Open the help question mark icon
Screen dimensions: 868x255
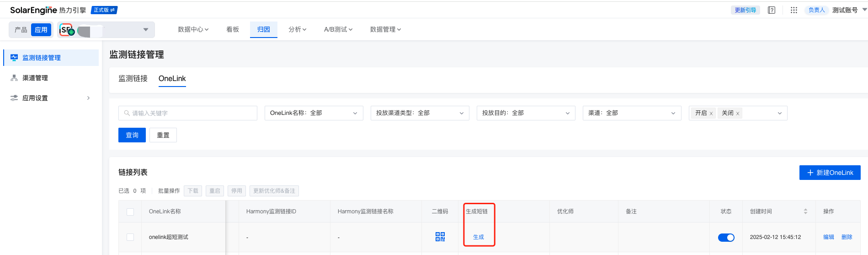772,10
